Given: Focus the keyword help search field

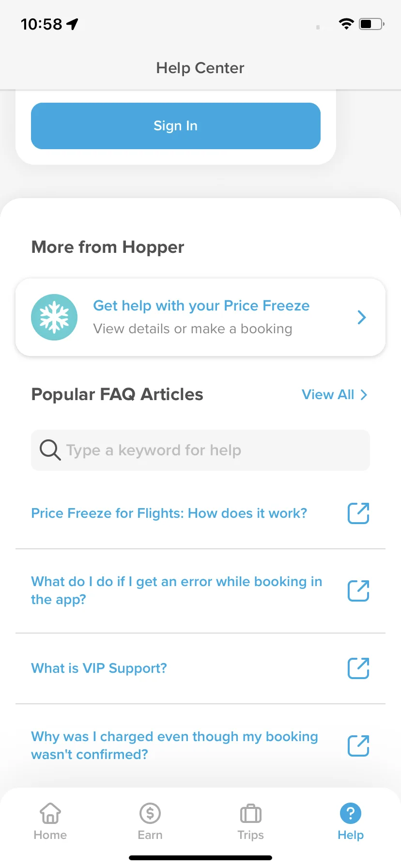Looking at the screenshot, I should [200, 450].
